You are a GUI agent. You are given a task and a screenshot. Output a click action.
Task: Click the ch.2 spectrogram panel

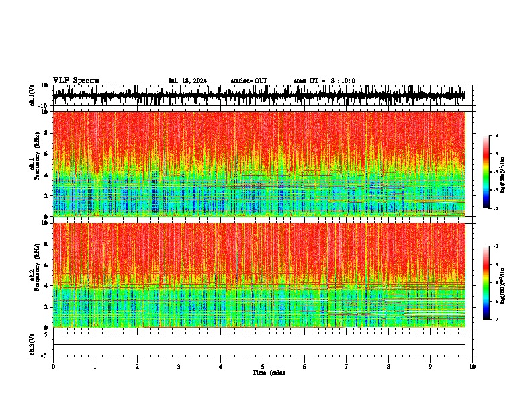tap(259, 275)
